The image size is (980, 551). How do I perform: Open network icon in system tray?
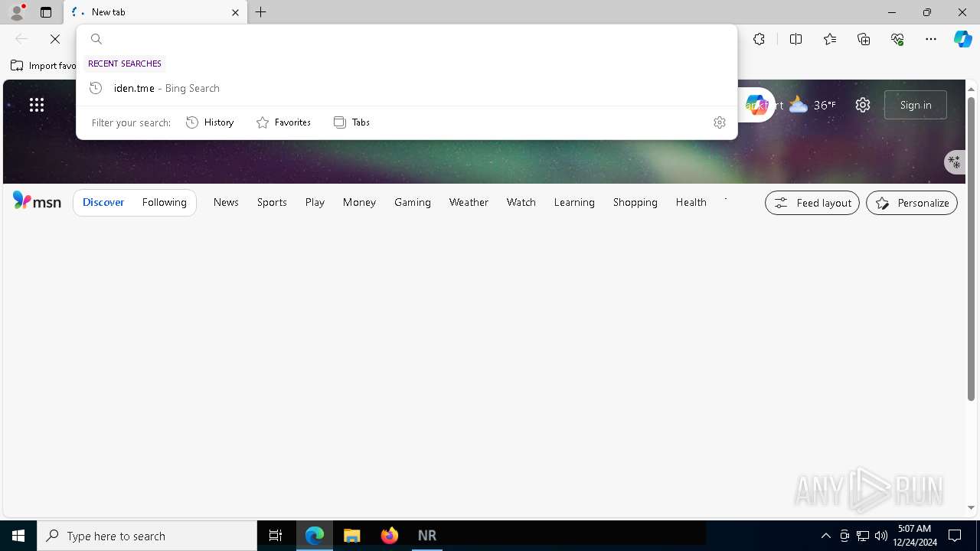863,536
